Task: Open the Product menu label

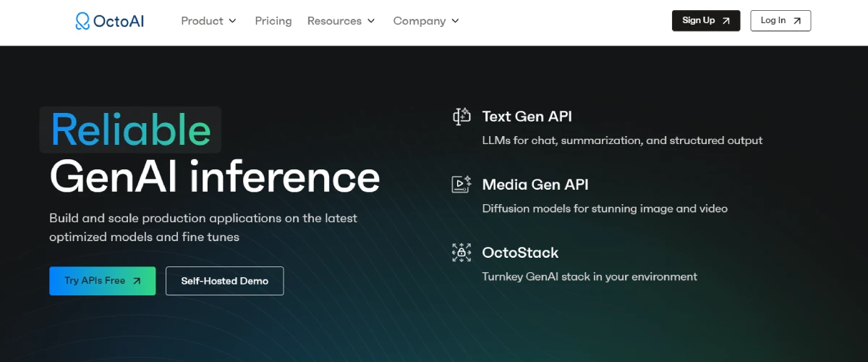Action: [x=202, y=21]
